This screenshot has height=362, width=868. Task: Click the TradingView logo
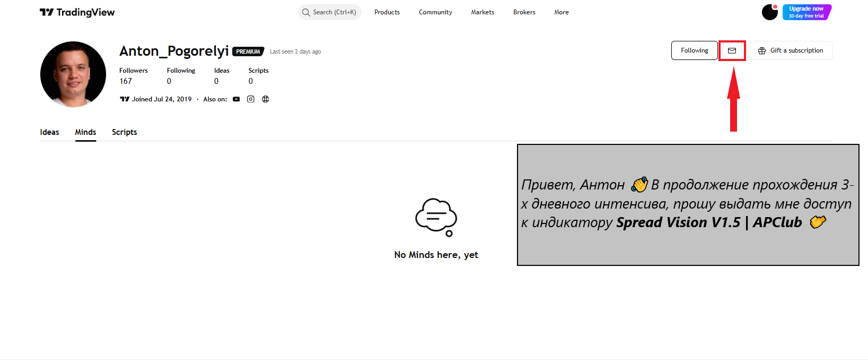pos(77,12)
